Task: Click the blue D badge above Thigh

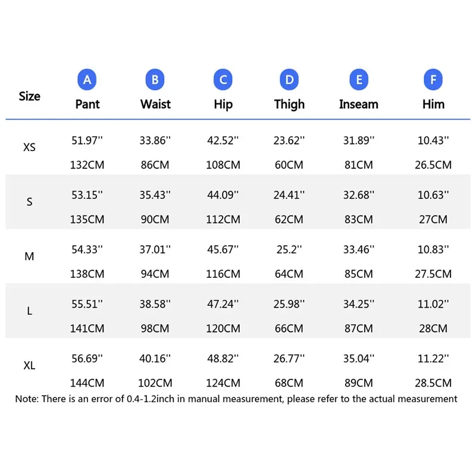Action: click(x=289, y=80)
